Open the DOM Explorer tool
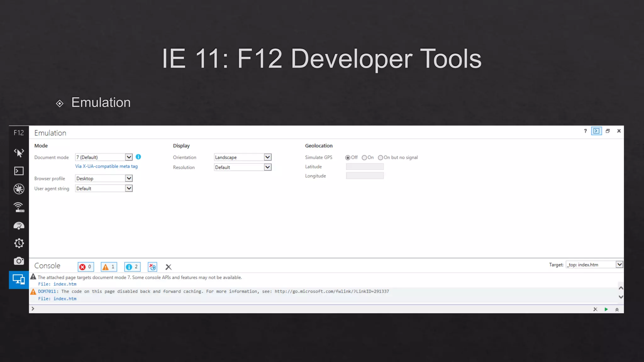This screenshot has height=362, width=644. click(x=19, y=153)
